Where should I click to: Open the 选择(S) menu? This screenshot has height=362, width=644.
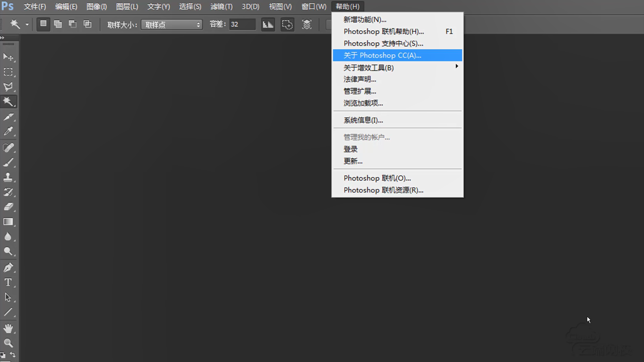pos(190,6)
